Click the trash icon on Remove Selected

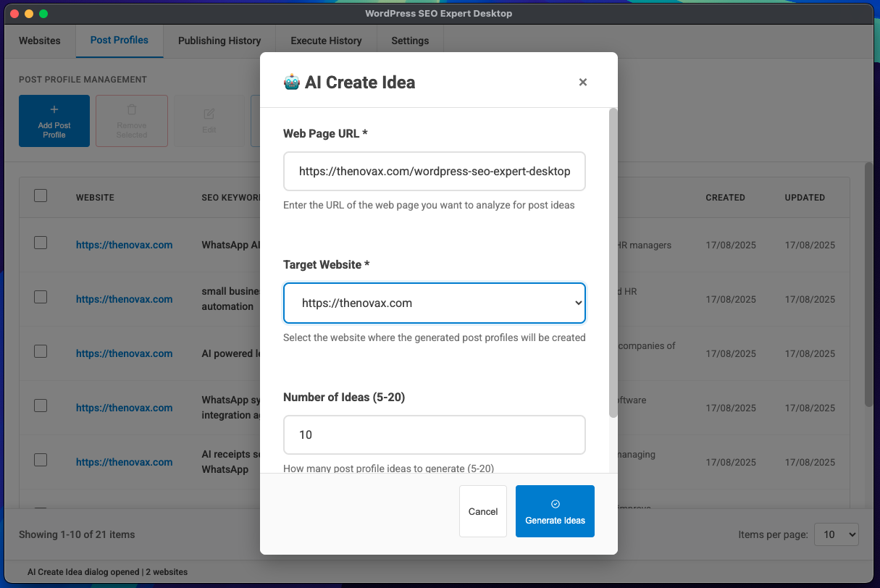pyautogui.click(x=132, y=110)
